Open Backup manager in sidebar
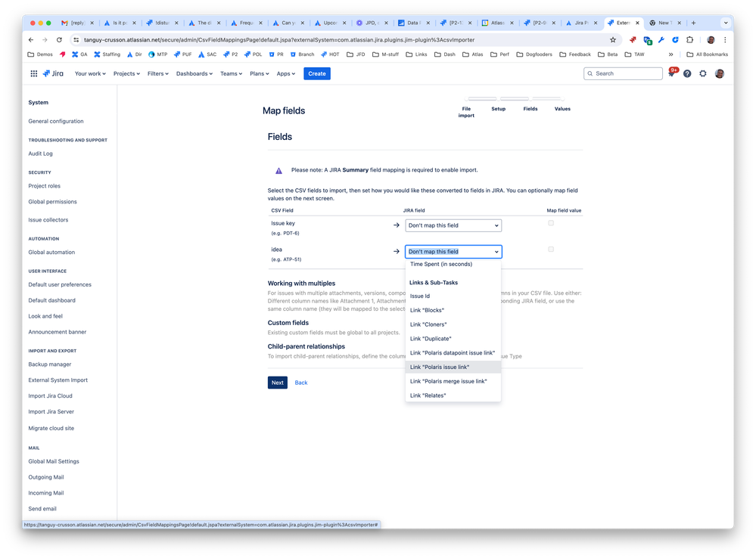The image size is (756, 558). (50, 364)
